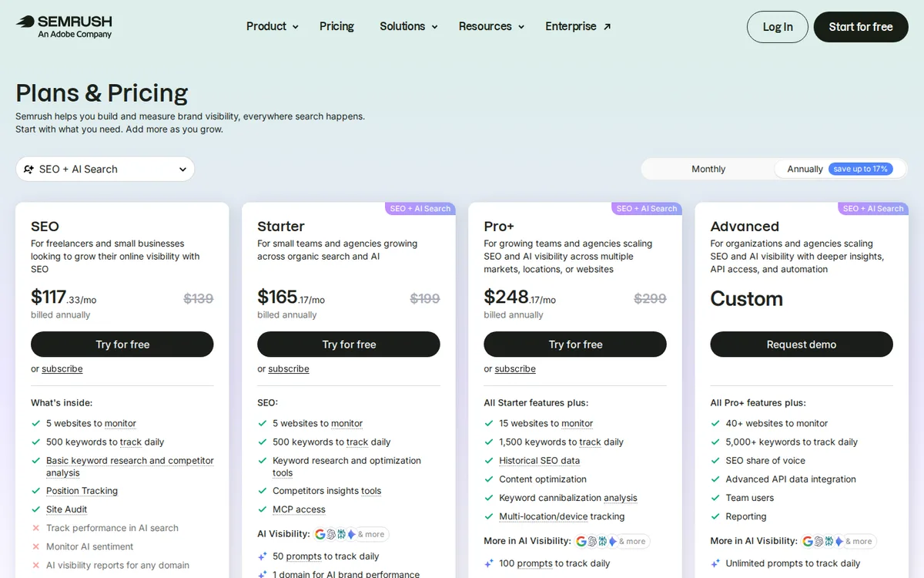Click sparkle icon beside Unlimited prompts
Image resolution: width=924 pixels, height=578 pixels.
point(715,563)
